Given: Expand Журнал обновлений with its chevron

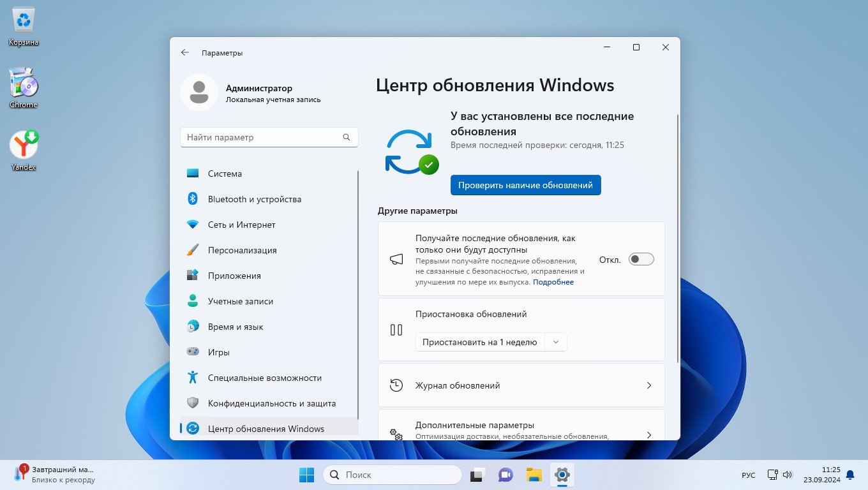Looking at the screenshot, I should (649, 385).
